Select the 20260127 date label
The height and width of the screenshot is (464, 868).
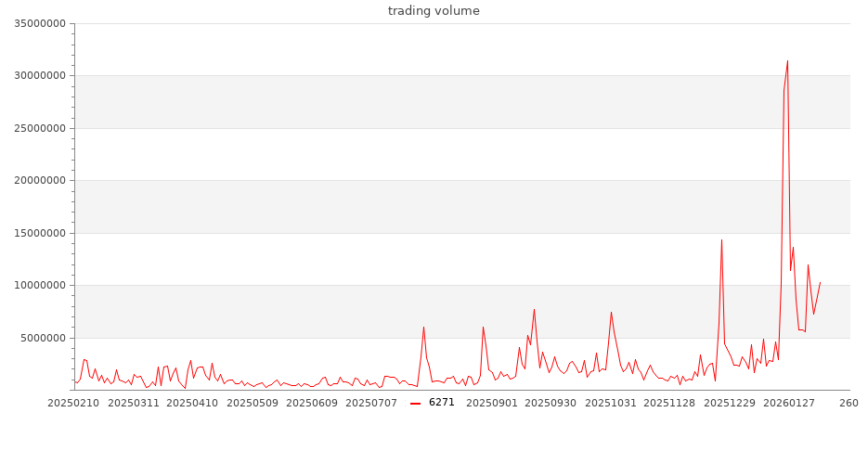pyautogui.click(x=789, y=403)
